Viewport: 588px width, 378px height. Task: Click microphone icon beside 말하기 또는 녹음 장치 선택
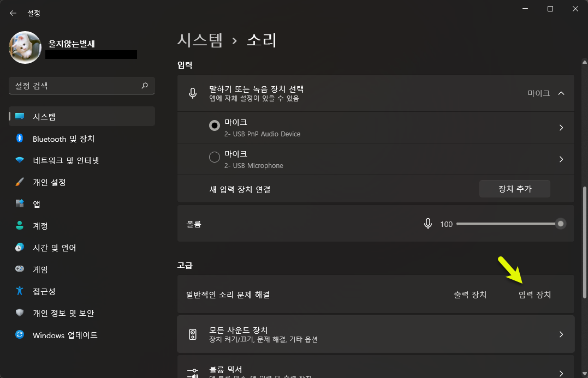pos(193,93)
